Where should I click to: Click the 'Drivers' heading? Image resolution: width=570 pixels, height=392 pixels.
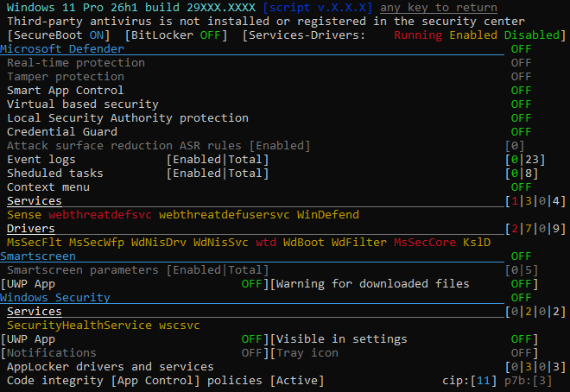coord(31,228)
